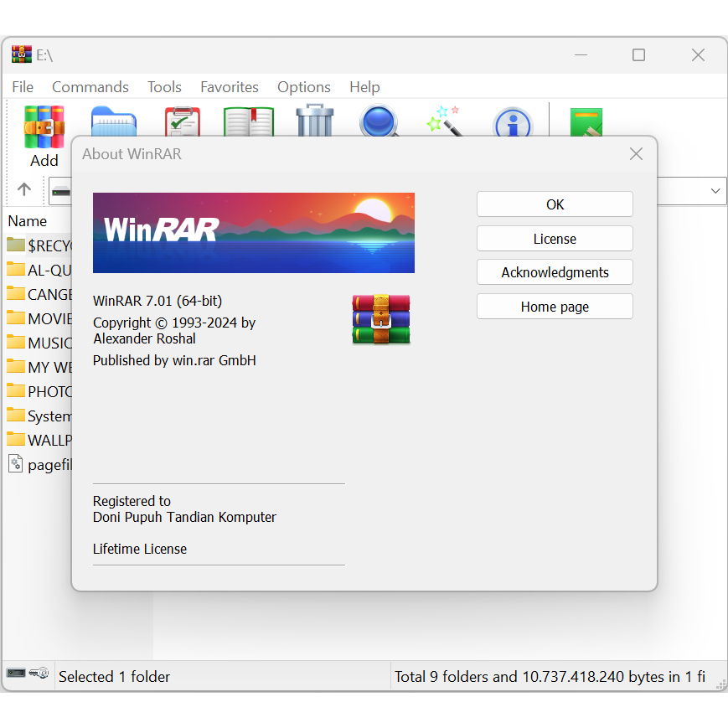The image size is (728, 728).
Task: Select the CANGE folder row
Action: click(x=39, y=294)
